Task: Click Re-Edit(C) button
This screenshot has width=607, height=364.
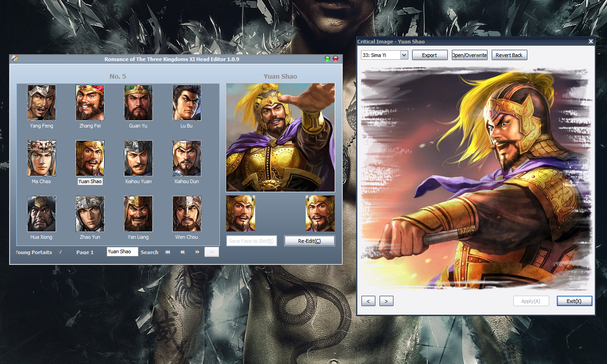Action: [x=309, y=241]
